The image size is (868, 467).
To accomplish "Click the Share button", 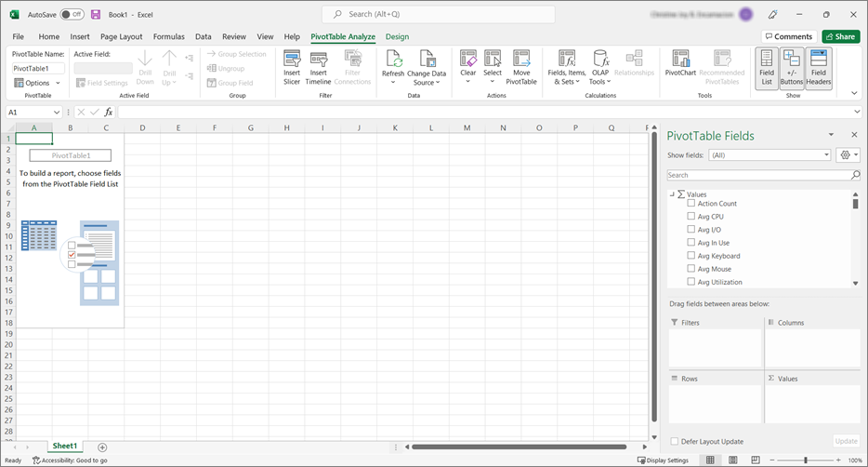I will [x=841, y=36].
